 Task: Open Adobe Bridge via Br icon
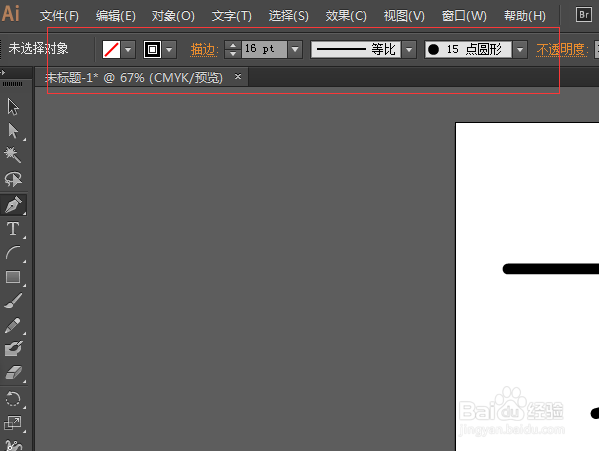(x=583, y=15)
